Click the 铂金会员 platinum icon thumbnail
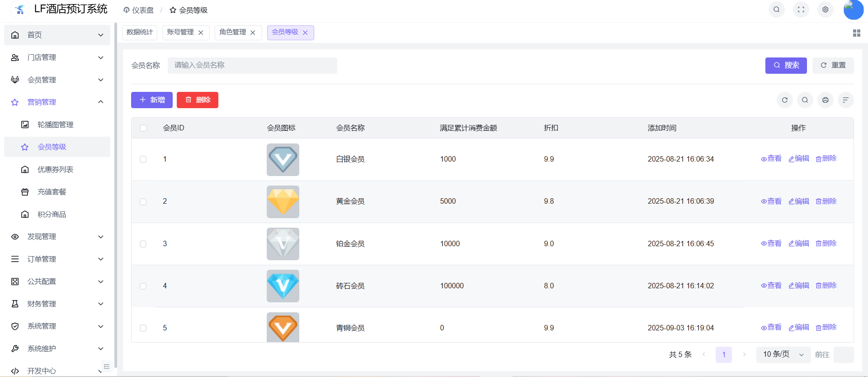The height and width of the screenshot is (377, 868). click(x=283, y=244)
